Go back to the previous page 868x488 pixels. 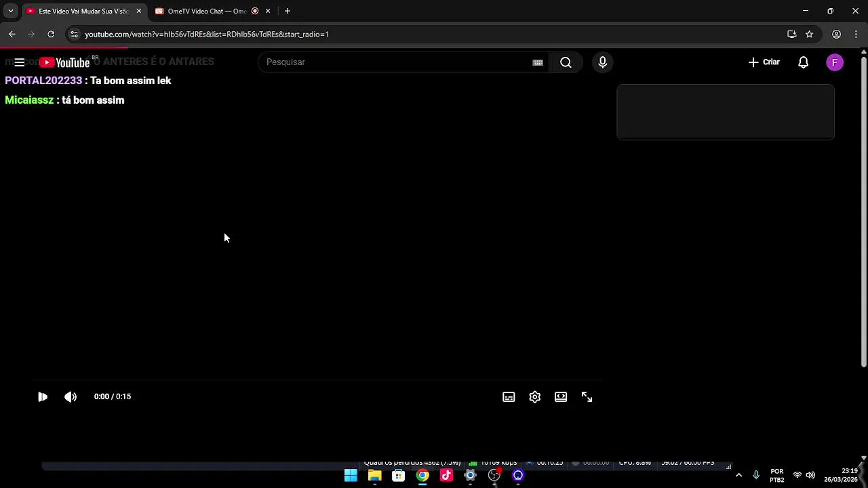[12, 34]
